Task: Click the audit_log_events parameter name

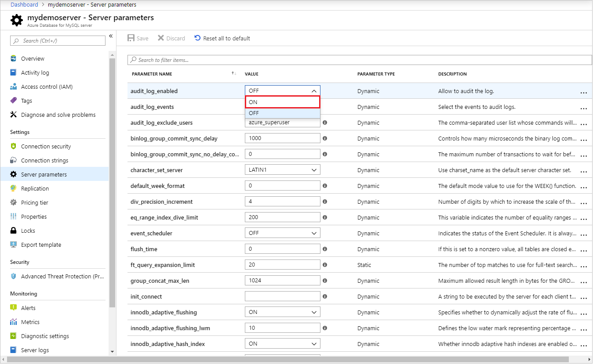Action: pos(152,107)
